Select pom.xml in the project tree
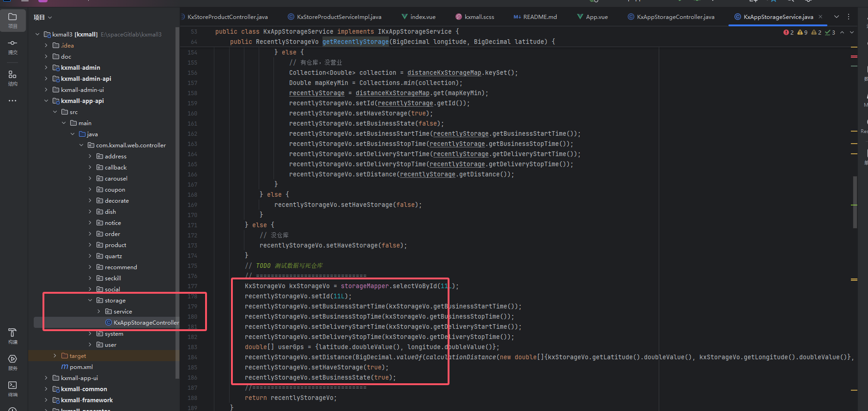Screen dimensions: 868x411 (x=81, y=367)
